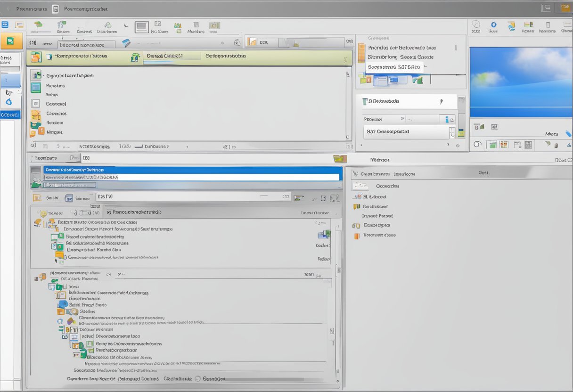Click the clock icon in top-right toolbar
The height and width of the screenshot is (392, 573).
476,24
